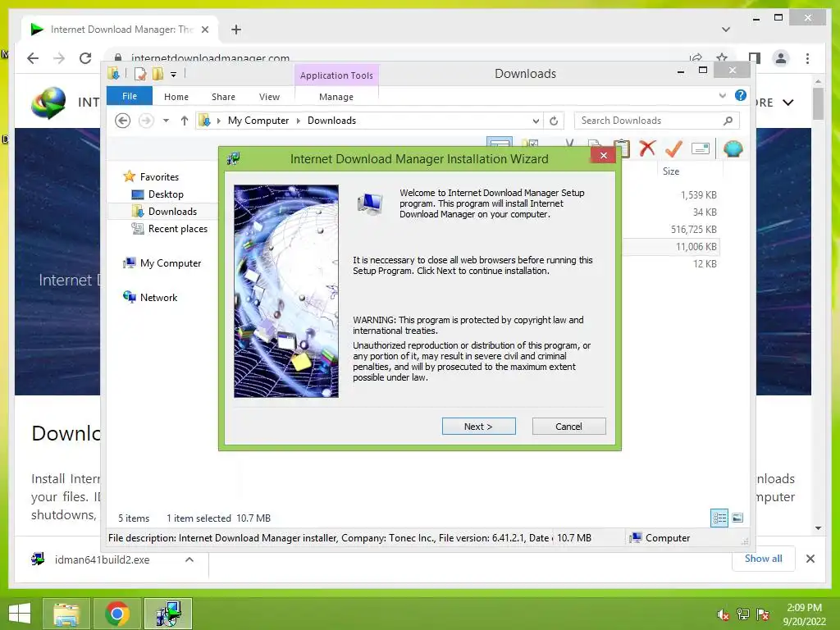
Task: Expand the recent locations dropdown arrow
Action: tap(166, 121)
